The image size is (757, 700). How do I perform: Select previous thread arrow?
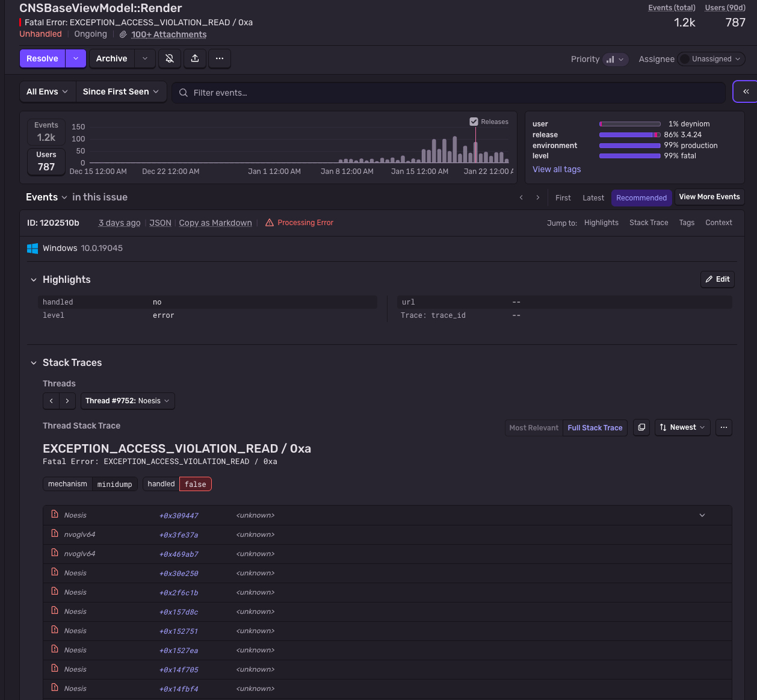tap(51, 401)
